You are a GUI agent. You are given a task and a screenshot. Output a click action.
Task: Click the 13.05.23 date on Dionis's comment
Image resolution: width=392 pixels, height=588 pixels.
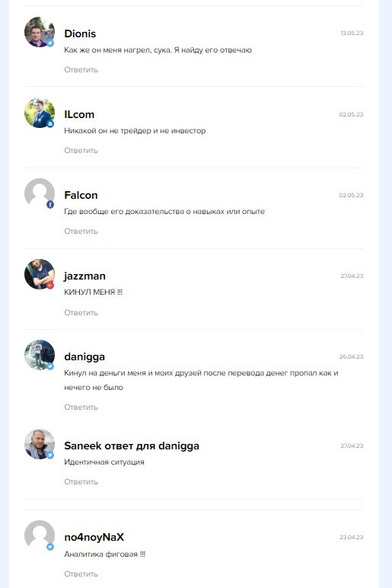(352, 33)
